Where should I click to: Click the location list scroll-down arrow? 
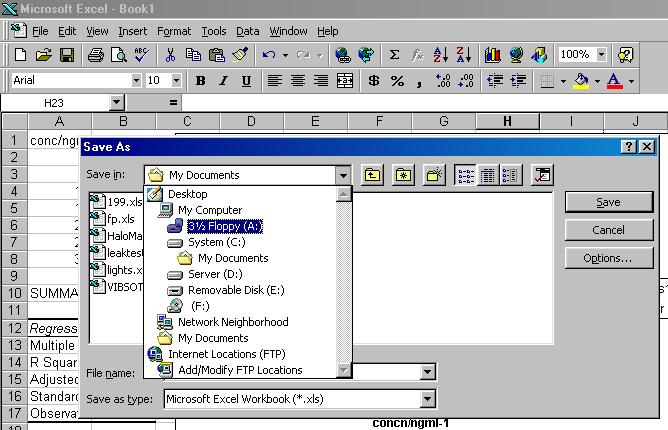[x=343, y=370]
